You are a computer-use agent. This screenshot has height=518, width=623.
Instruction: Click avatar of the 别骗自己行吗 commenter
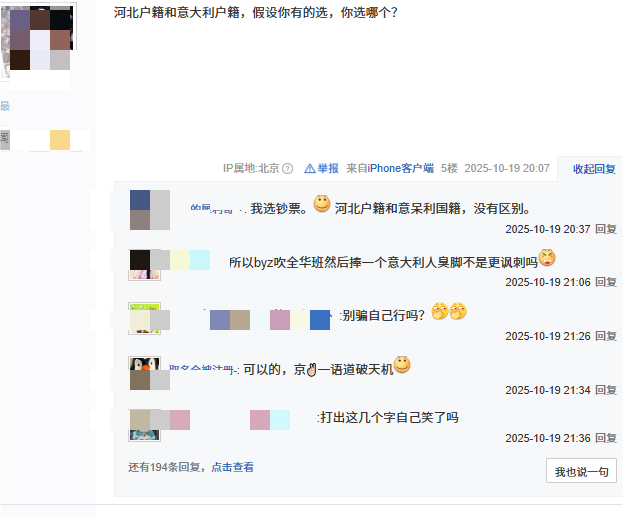(145, 319)
